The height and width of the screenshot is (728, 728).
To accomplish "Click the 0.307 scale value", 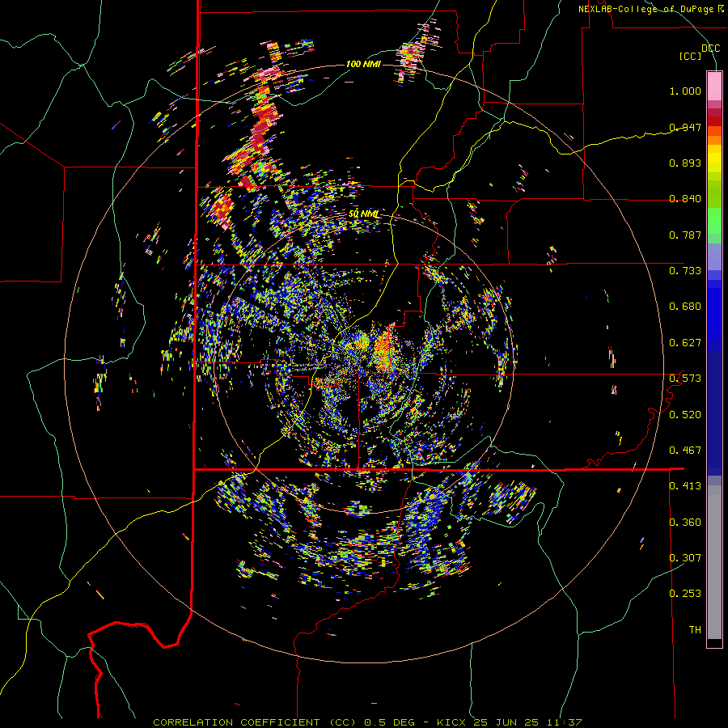I will tap(685, 557).
